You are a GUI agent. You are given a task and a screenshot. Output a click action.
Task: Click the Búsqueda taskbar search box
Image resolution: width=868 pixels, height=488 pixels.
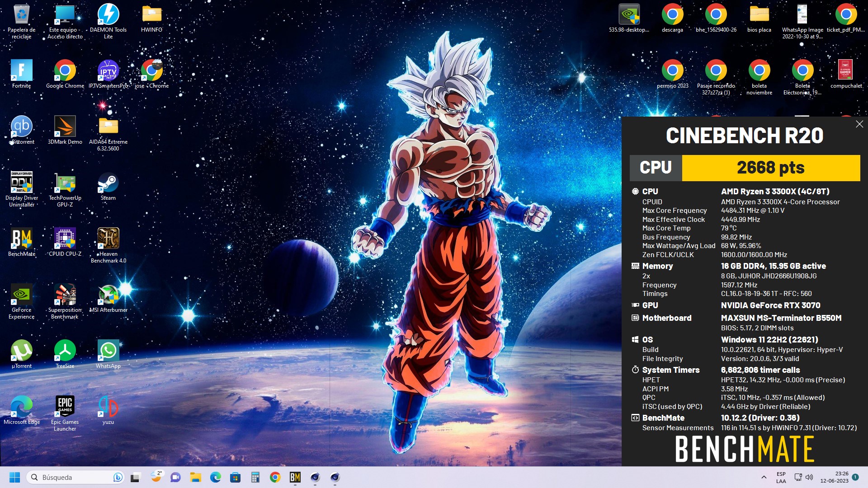[x=75, y=477]
